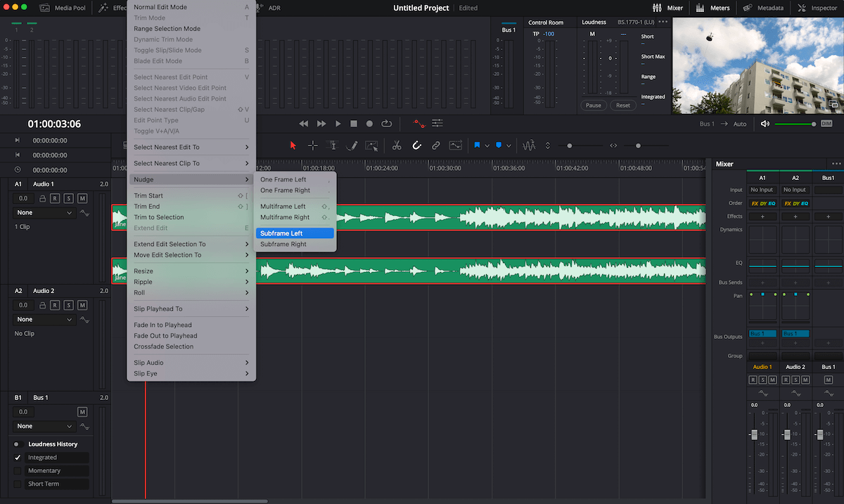This screenshot has height=504, width=844.
Task: Expand the Resize submenu
Action: tap(144, 270)
